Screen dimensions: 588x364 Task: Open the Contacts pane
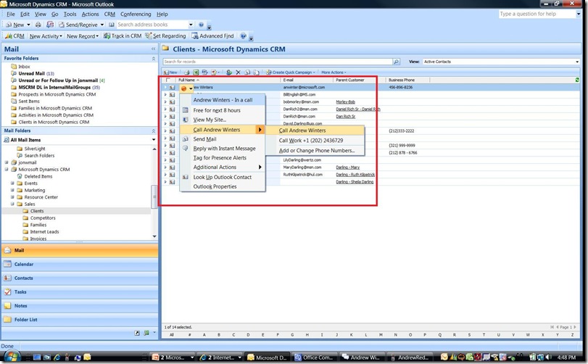tap(80, 278)
